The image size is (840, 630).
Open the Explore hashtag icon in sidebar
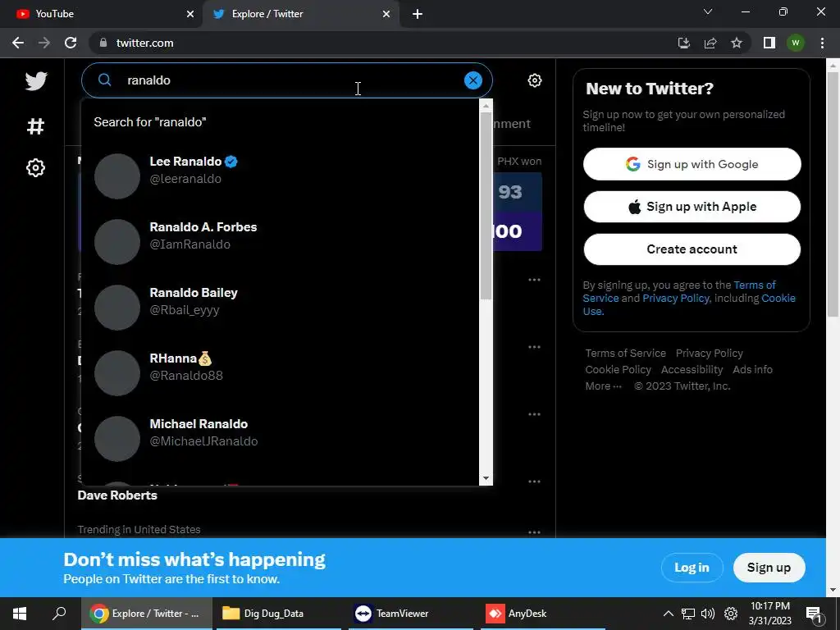click(x=35, y=126)
